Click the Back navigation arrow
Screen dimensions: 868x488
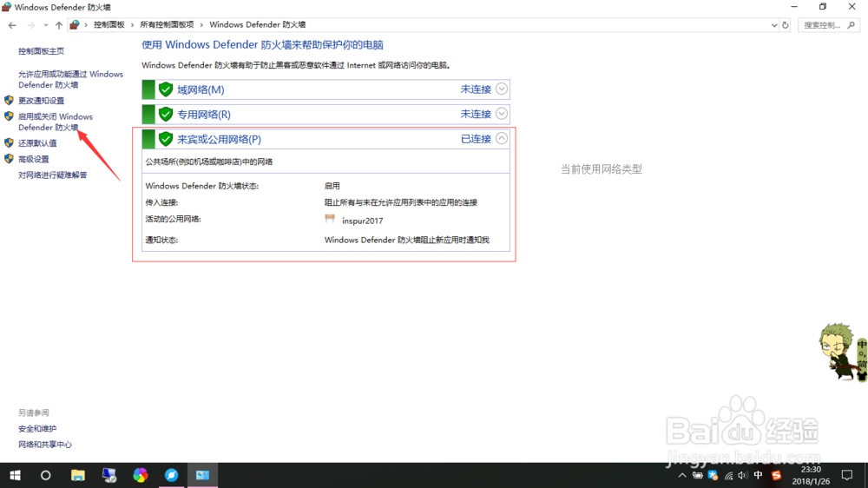coord(12,25)
